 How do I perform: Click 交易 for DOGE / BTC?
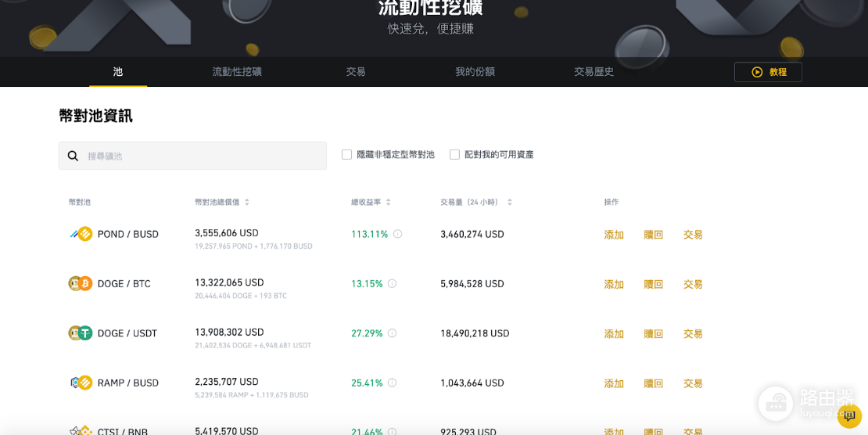tap(693, 284)
